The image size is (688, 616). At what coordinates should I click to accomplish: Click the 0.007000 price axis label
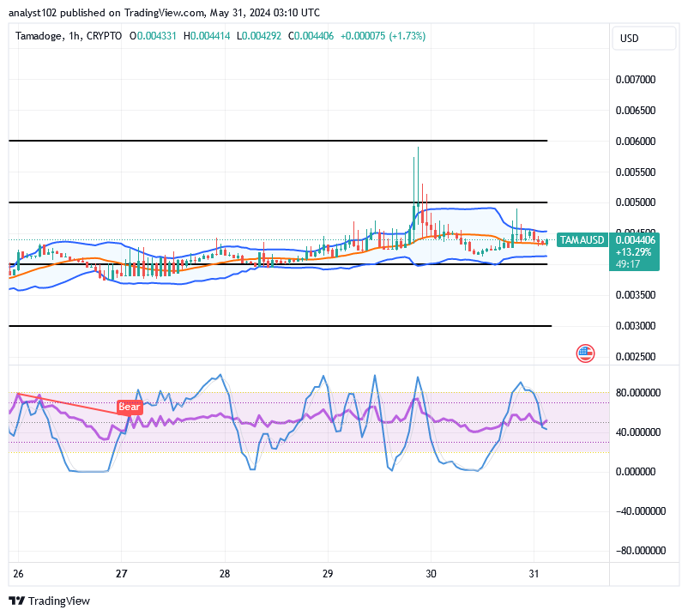[x=636, y=80]
